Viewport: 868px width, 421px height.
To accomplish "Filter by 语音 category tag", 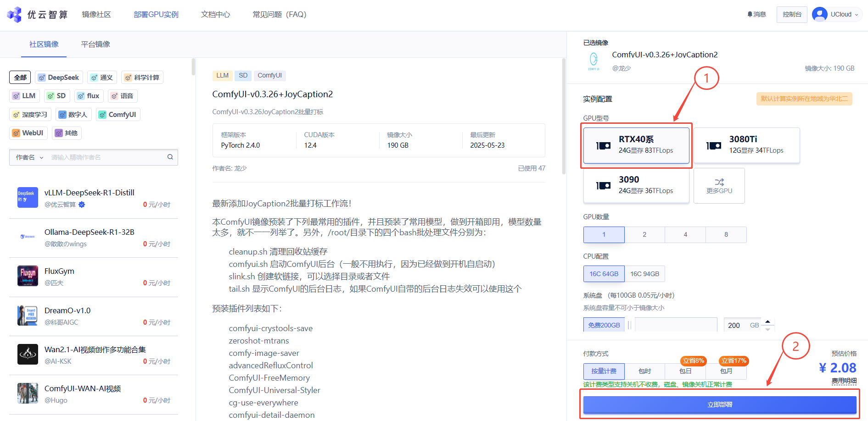I will coord(123,96).
